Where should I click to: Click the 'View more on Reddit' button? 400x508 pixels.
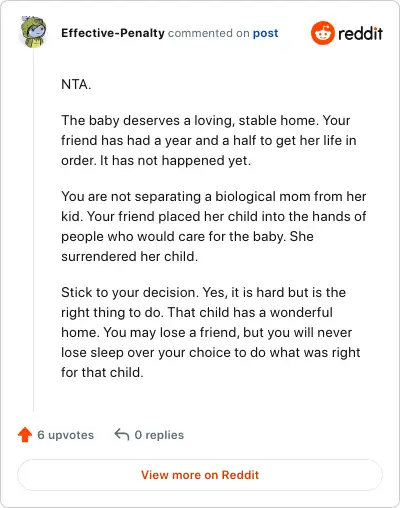pyautogui.click(x=200, y=475)
